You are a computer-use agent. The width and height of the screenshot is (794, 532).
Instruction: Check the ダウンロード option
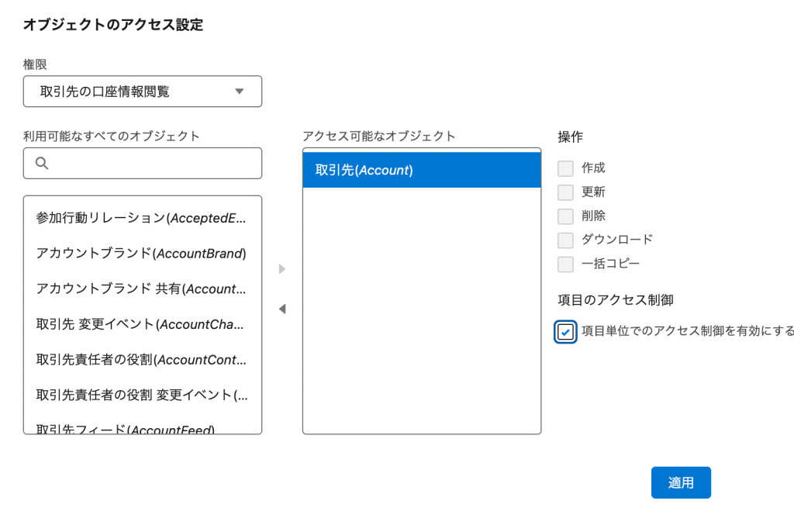[x=565, y=240]
